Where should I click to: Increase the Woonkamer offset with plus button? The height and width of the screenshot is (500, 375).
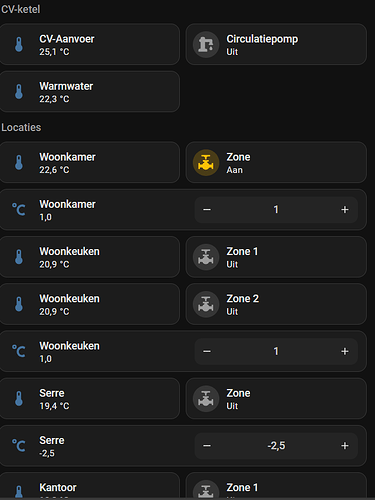tap(345, 210)
